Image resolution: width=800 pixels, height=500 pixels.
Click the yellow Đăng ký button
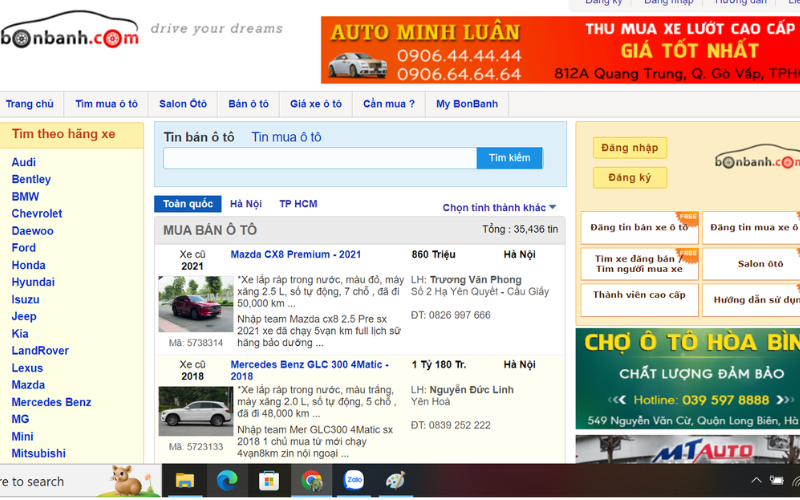(630, 178)
